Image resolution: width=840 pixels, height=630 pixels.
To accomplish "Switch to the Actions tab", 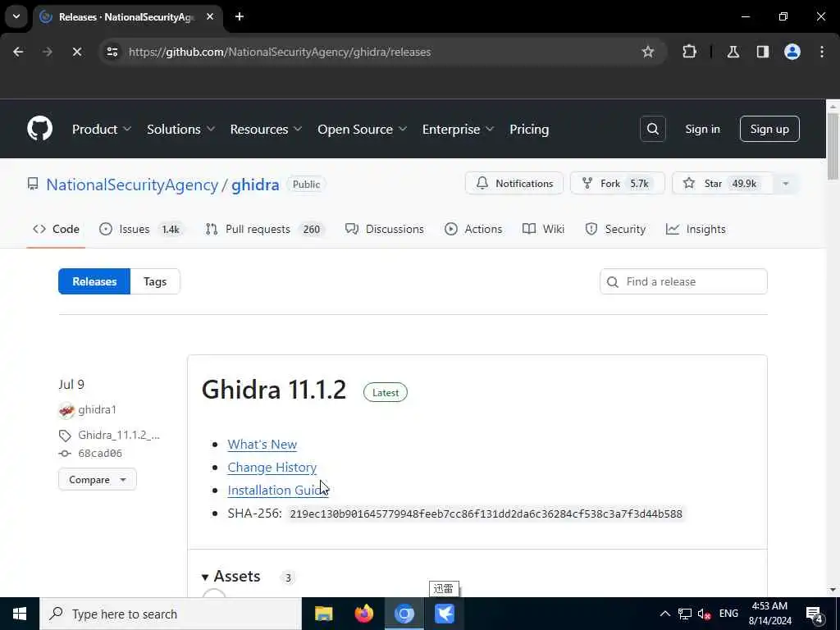I will pyautogui.click(x=473, y=230).
